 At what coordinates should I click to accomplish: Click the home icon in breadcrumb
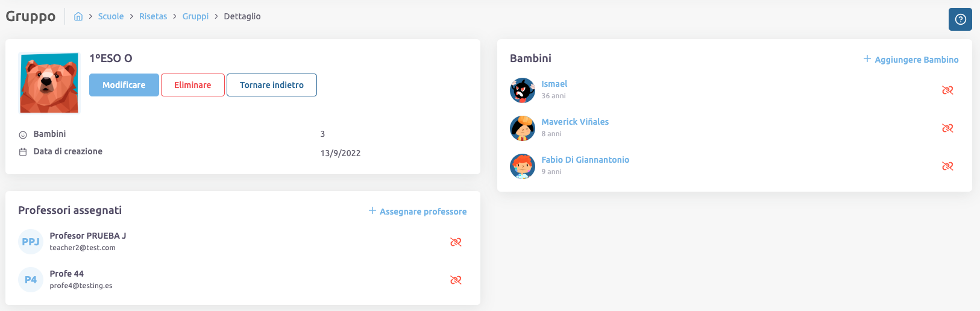tap(78, 16)
